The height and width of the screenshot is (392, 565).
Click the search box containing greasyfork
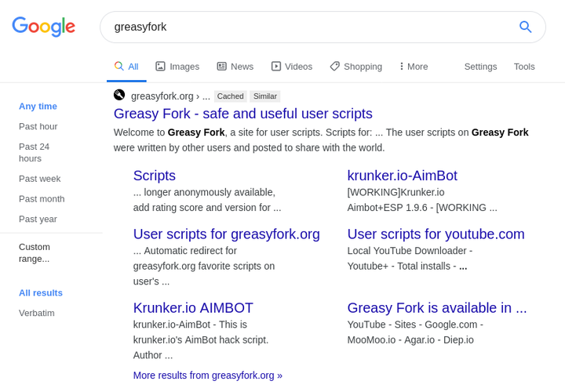pos(323,27)
